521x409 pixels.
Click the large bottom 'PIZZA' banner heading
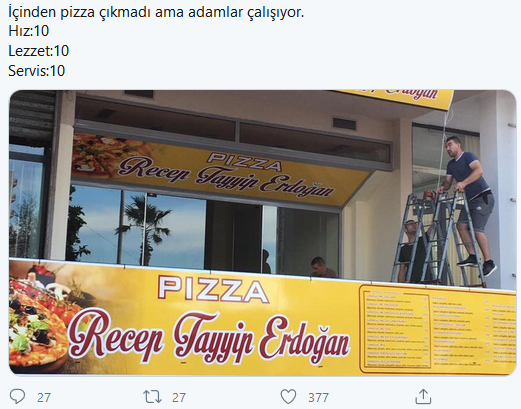pos(213,288)
